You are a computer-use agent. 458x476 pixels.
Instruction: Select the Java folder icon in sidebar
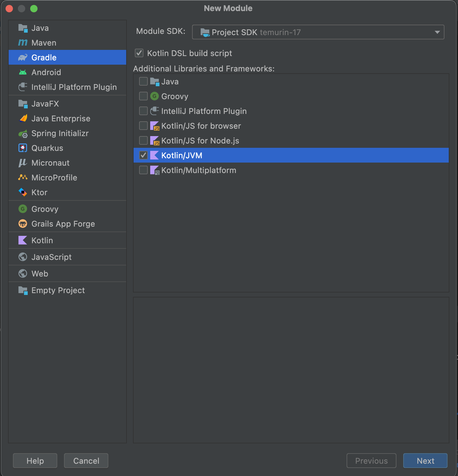(x=23, y=28)
